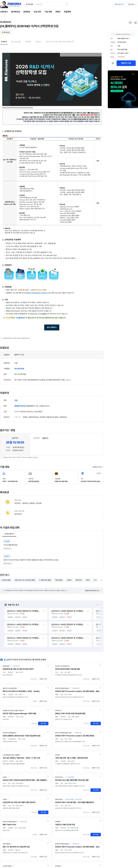Open the '인턴십' IT 직무 신청 posting

pyautogui.click(x=21, y=758)
